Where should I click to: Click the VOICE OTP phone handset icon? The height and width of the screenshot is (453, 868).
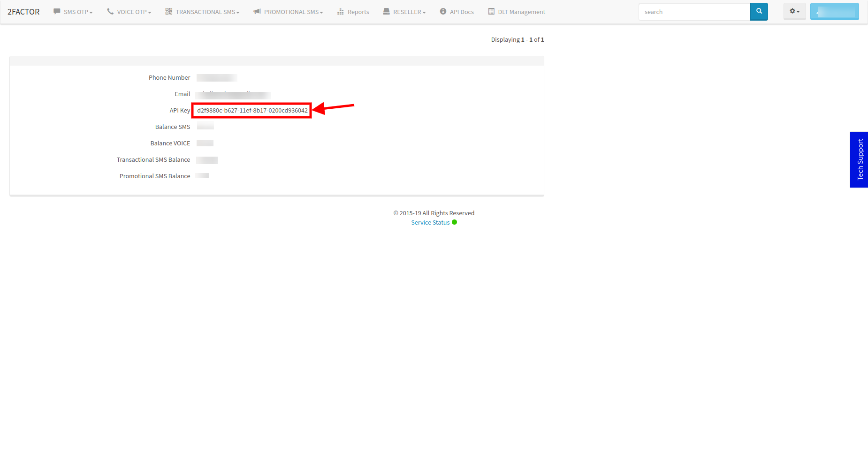[x=110, y=11]
